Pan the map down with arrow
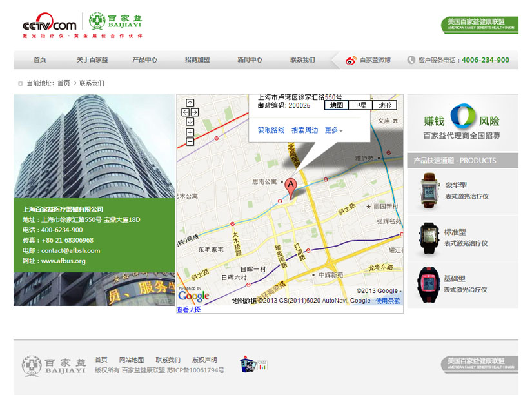Viewport: 532px width, 395px height. click(190, 121)
